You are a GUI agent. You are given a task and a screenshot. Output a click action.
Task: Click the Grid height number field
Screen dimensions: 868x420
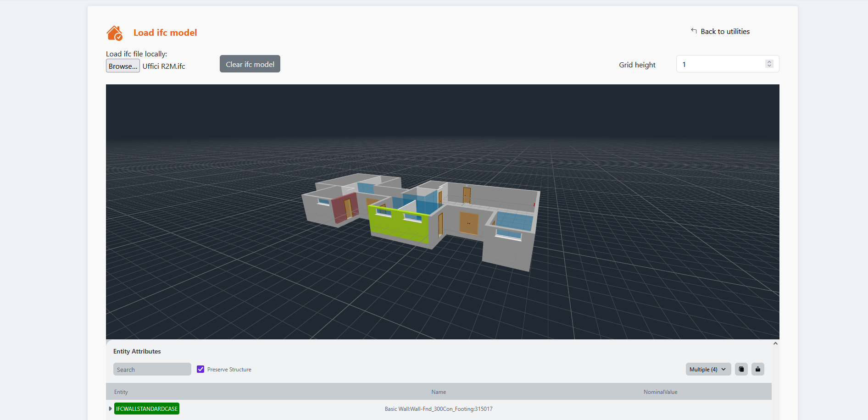click(720, 64)
